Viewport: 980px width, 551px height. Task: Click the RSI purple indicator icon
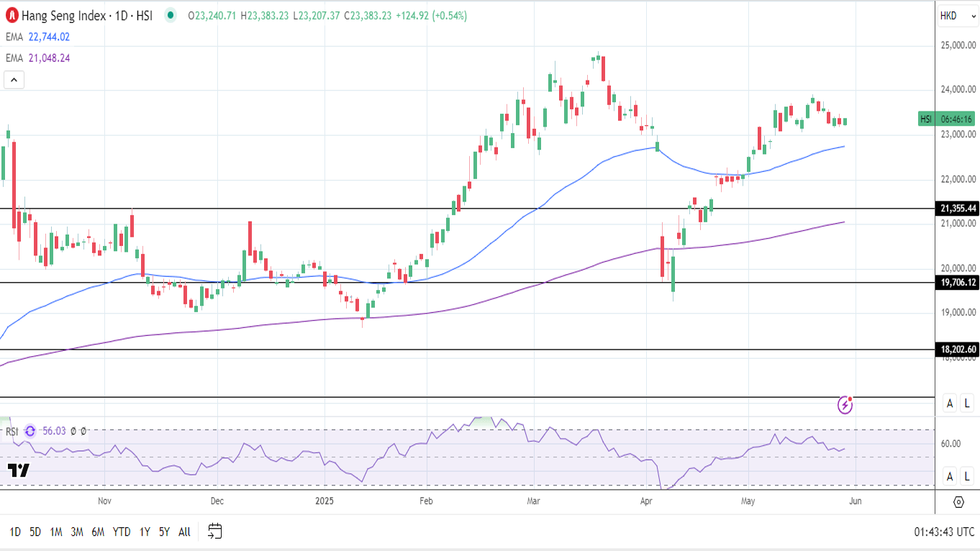pos(30,431)
